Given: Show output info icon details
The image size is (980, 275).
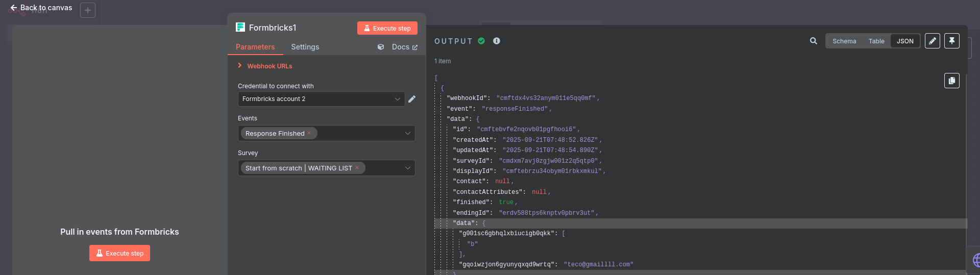Looking at the screenshot, I should 497,41.
